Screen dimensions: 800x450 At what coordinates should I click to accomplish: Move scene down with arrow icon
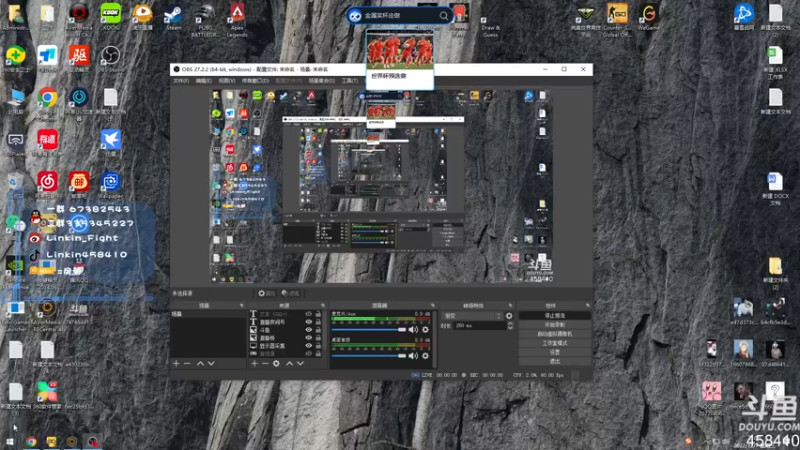[211, 363]
